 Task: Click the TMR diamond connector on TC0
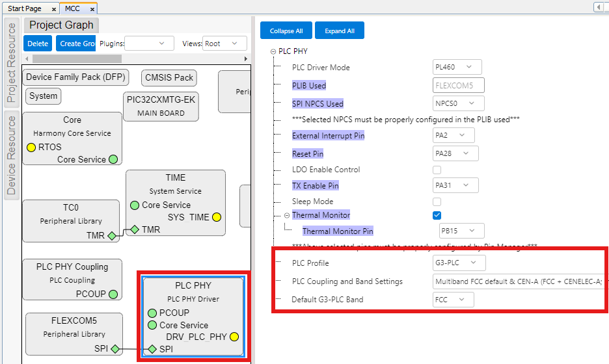coord(112,236)
